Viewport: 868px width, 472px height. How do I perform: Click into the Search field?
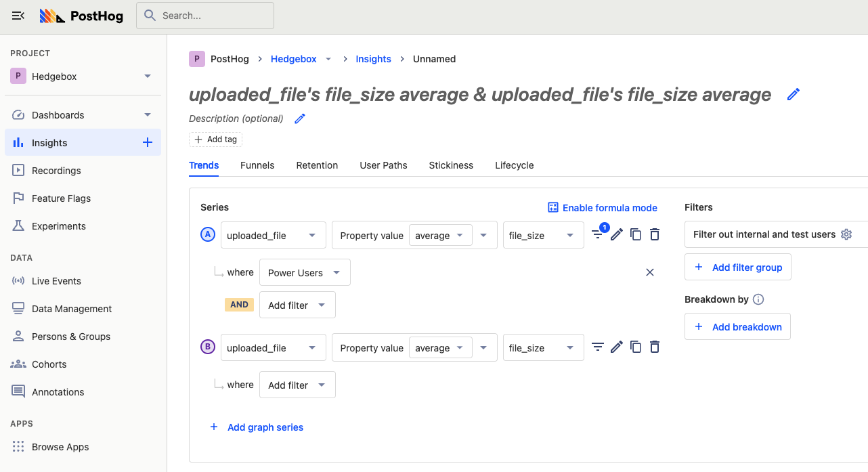pos(205,16)
